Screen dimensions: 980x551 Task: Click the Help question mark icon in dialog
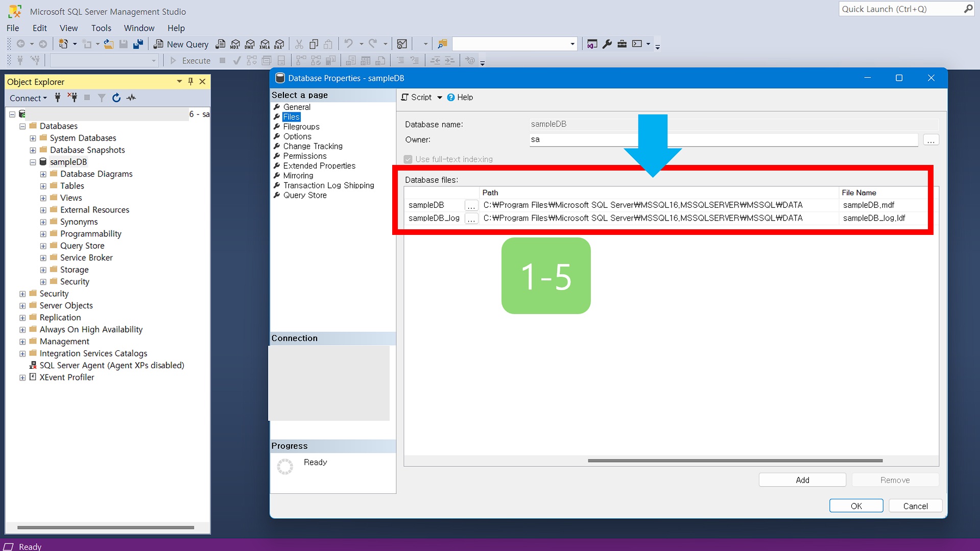pos(451,97)
